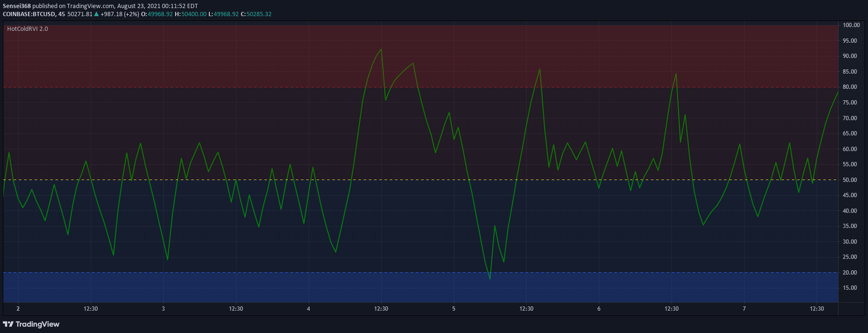
Task: Select the 40.00 scale label
Action: [850, 211]
